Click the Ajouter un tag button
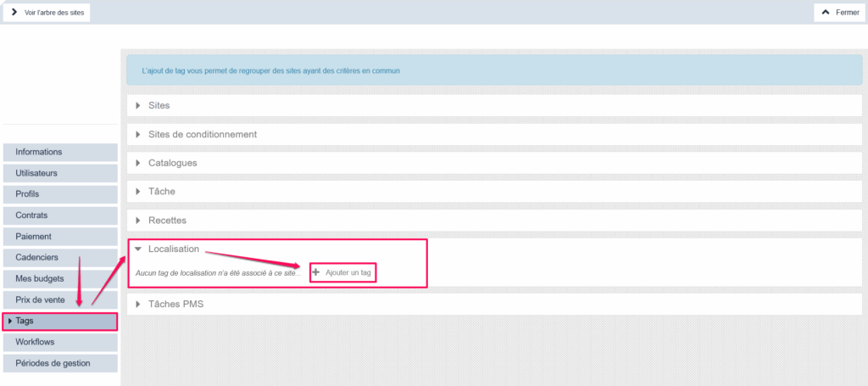Image resolution: width=868 pixels, height=386 pixels. tap(348, 272)
